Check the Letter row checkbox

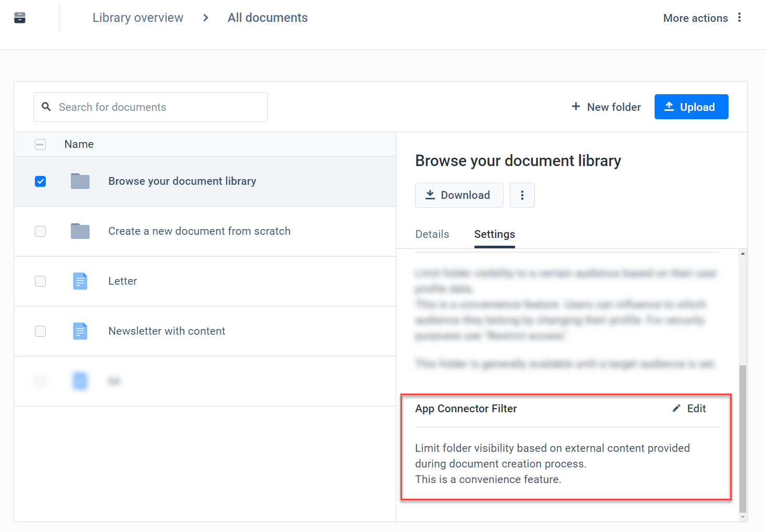[40, 281]
